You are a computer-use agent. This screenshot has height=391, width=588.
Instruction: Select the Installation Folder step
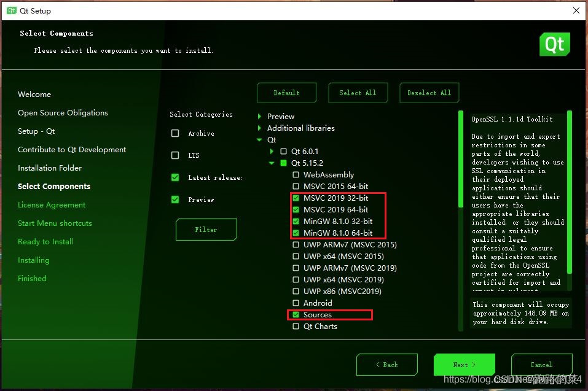[50, 168]
